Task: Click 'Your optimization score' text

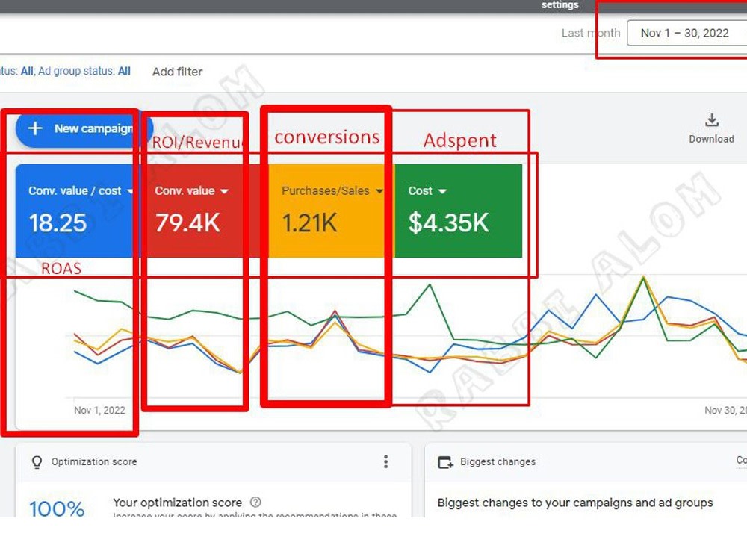Action: (177, 503)
